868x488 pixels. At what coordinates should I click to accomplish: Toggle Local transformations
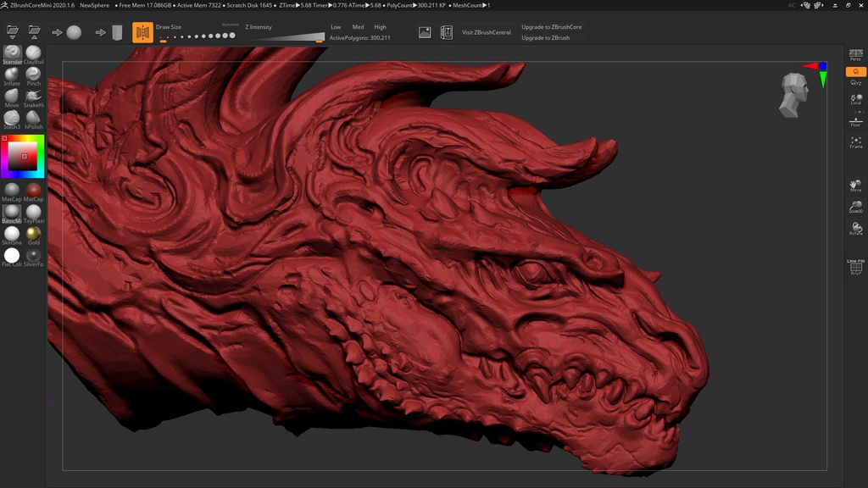[856, 99]
